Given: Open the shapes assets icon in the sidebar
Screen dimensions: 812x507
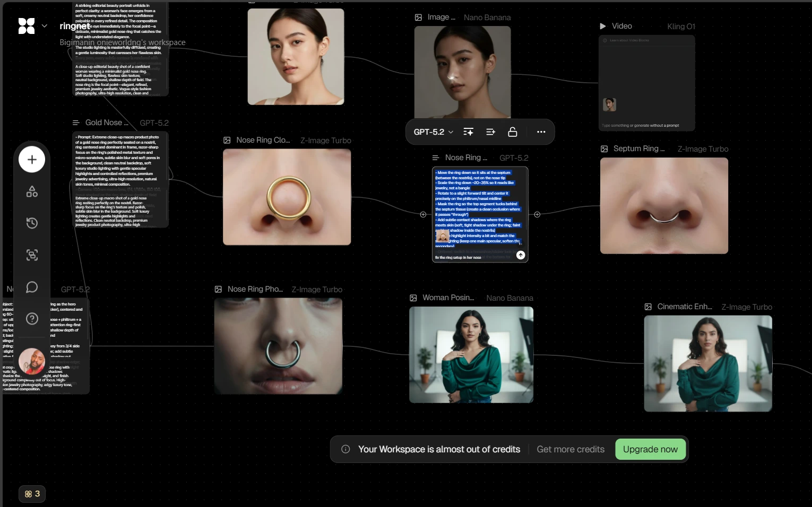Looking at the screenshot, I should tap(32, 191).
